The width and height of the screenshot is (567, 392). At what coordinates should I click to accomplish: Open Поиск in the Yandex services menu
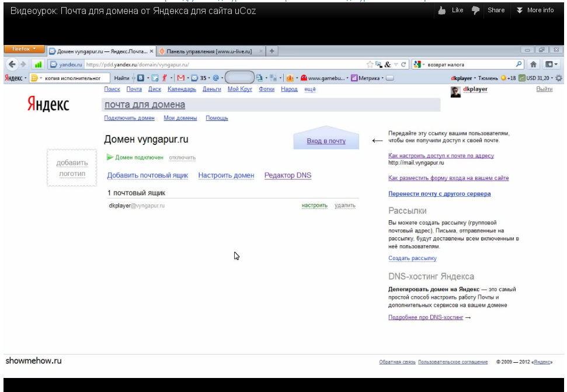112,89
